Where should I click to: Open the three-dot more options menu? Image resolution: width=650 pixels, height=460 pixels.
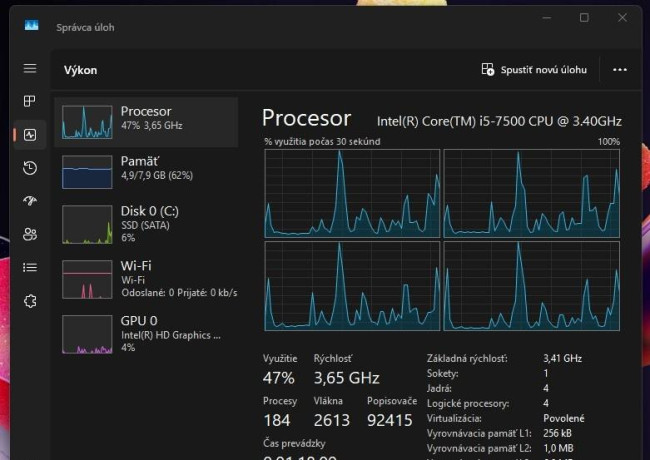click(620, 70)
